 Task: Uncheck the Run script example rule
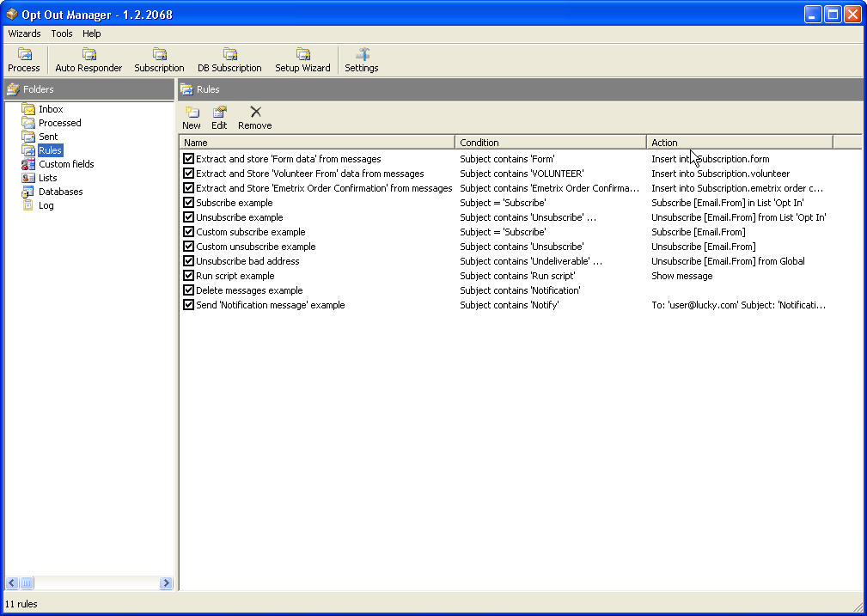pyautogui.click(x=188, y=276)
